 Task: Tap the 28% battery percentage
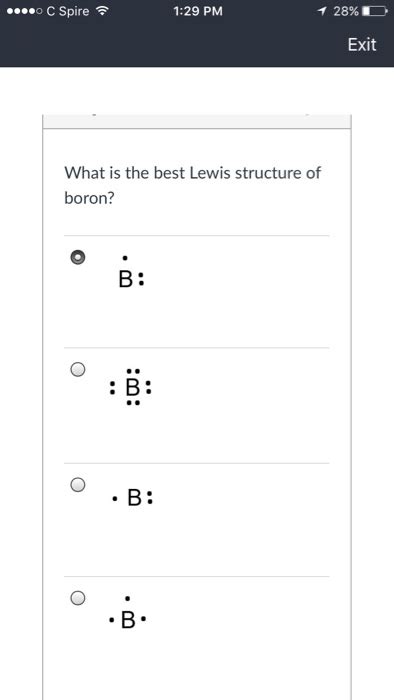(346, 12)
